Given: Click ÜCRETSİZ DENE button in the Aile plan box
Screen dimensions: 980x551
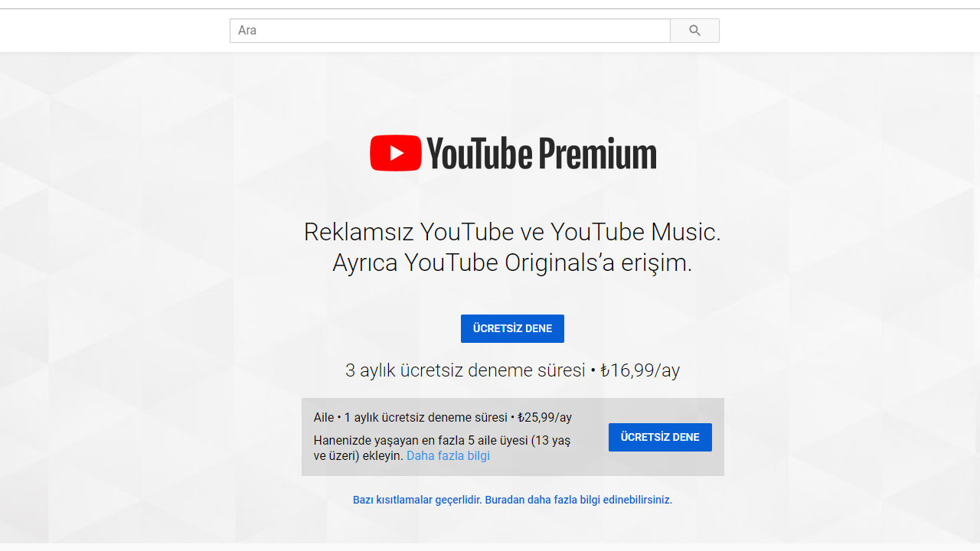Looking at the screenshot, I should [660, 437].
